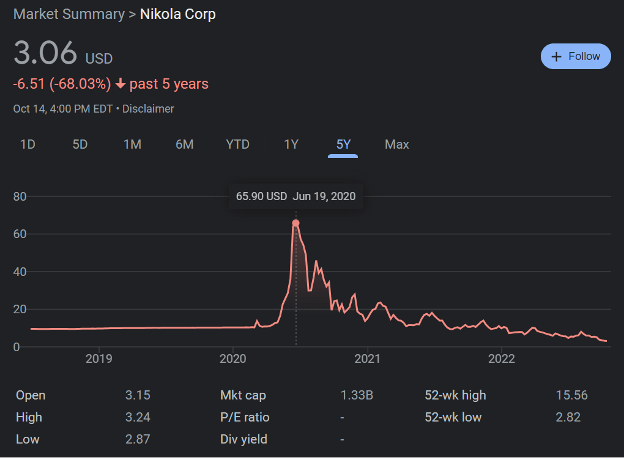
Task: Click the peak data point on the chart
Action: coord(295,223)
